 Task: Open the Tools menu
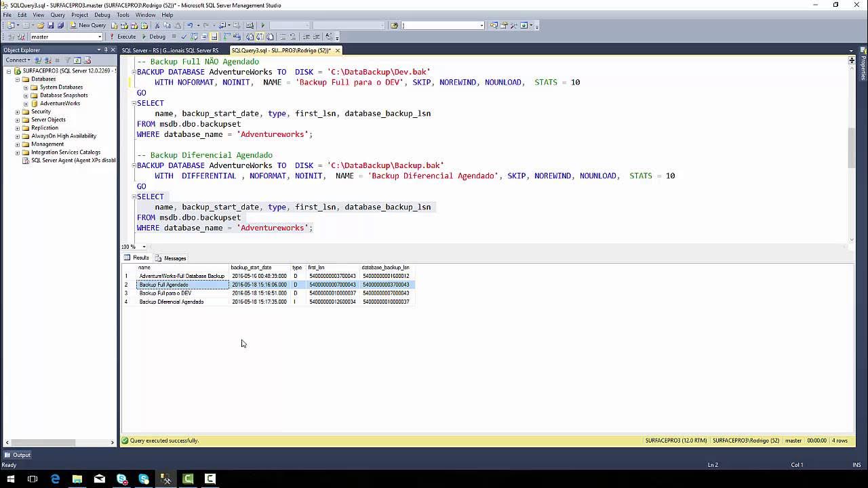coord(123,15)
